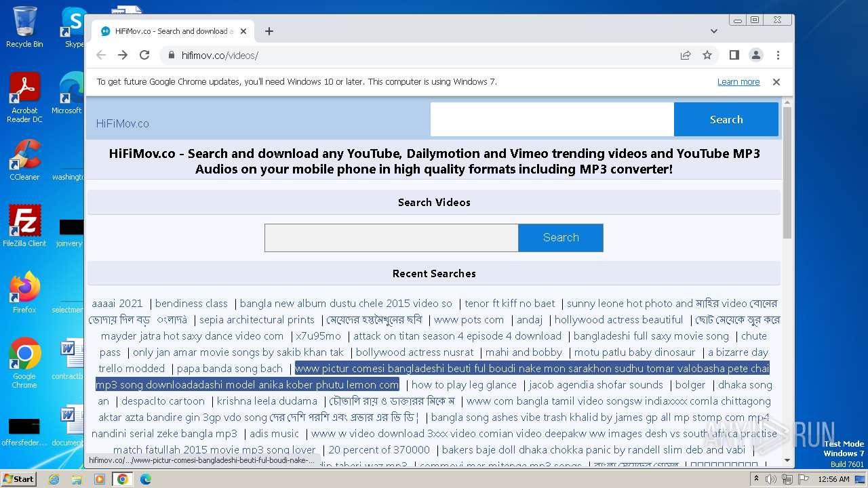Image resolution: width=868 pixels, height=488 pixels.
Task: Open 'jacob agendia shofar sounds' link
Action: pyautogui.click(x=596, y=385)
